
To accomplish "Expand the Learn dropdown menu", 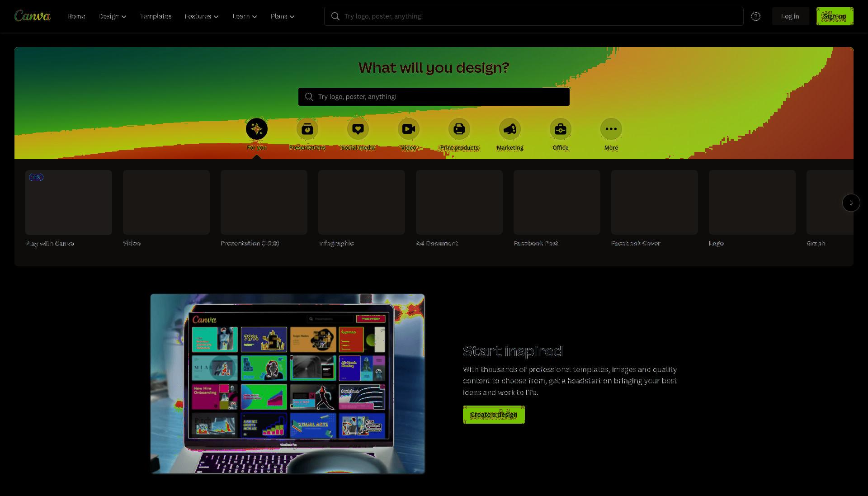I will click(245, 16).
